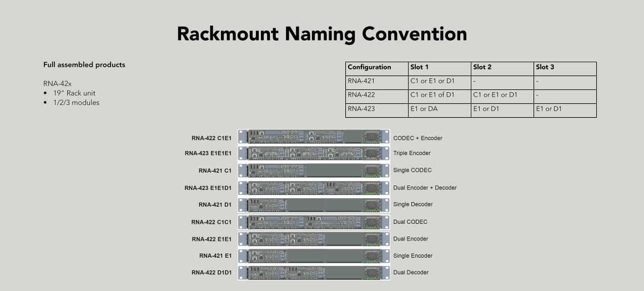Select the RNA-423 E1E1D1 rack unit image

[x=314, y=188]
